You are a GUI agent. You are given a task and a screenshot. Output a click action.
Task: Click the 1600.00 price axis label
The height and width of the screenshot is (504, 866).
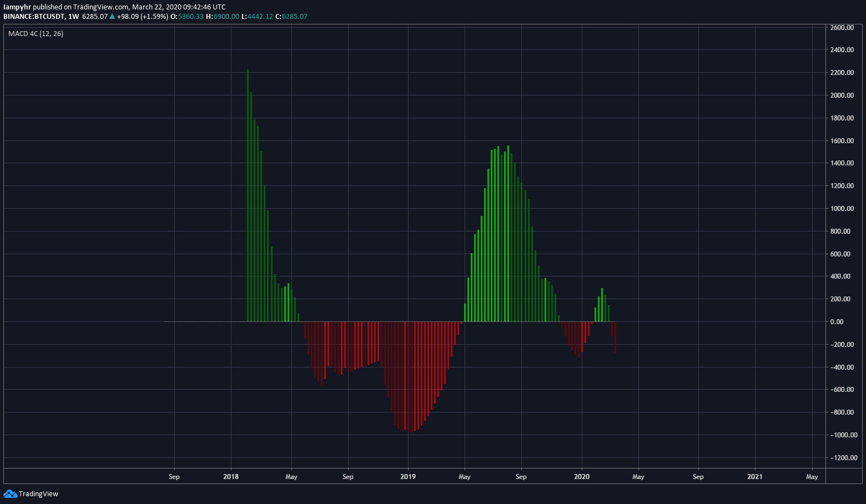point(842,140)
